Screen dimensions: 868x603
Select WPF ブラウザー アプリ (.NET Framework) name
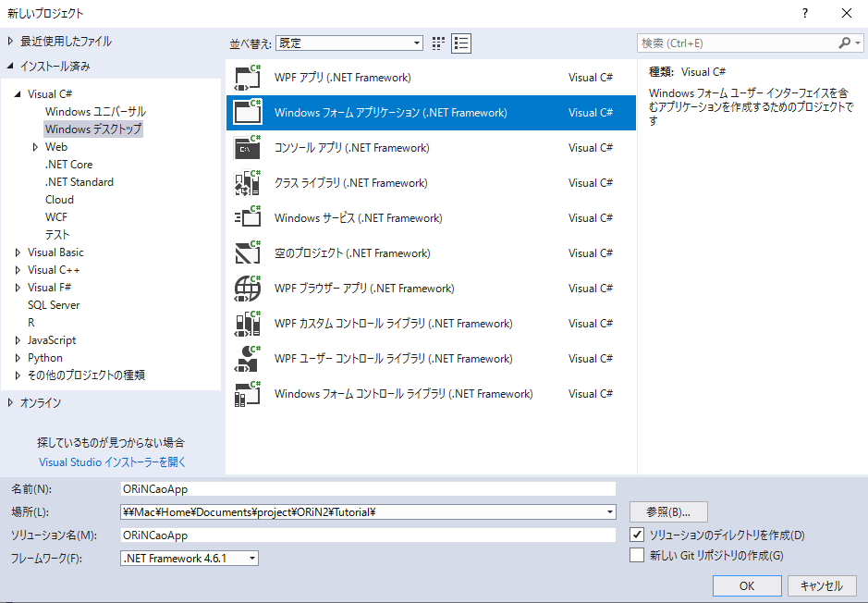click(364, 289)
